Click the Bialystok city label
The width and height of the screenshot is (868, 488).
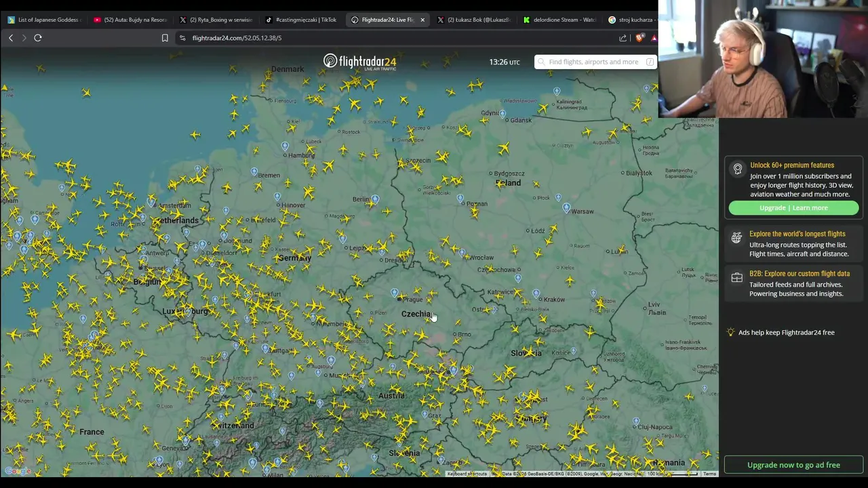coord(639,173)
